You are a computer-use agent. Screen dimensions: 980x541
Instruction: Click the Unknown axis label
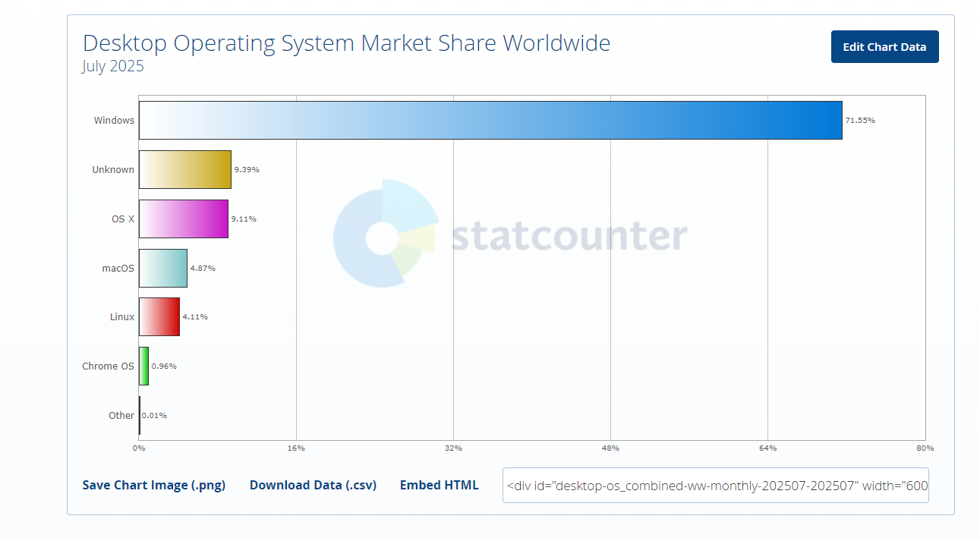(113, 170)
